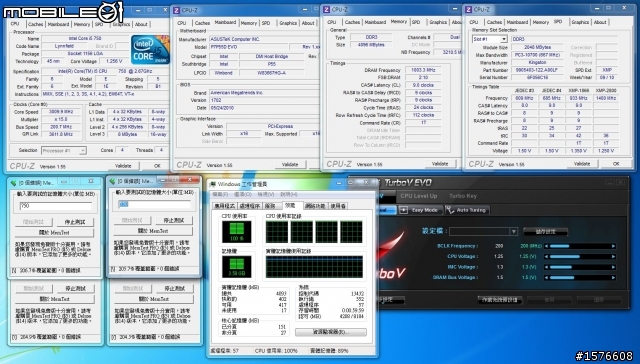
Task: Click the memory size field containing 750 in MemTest
Action: [x=56, y=206]
